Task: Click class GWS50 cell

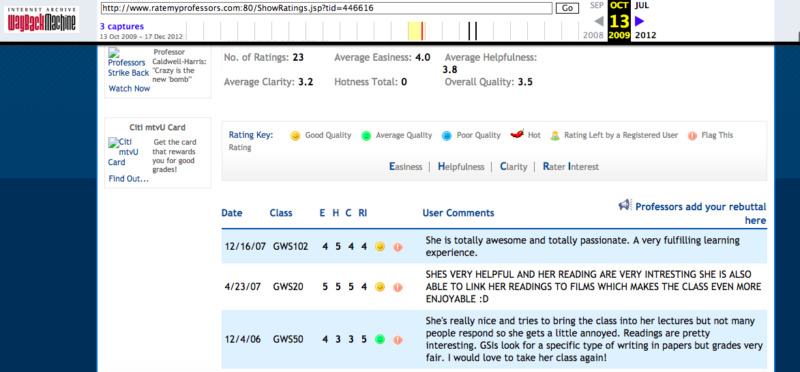Action: (x=288, y=340)
